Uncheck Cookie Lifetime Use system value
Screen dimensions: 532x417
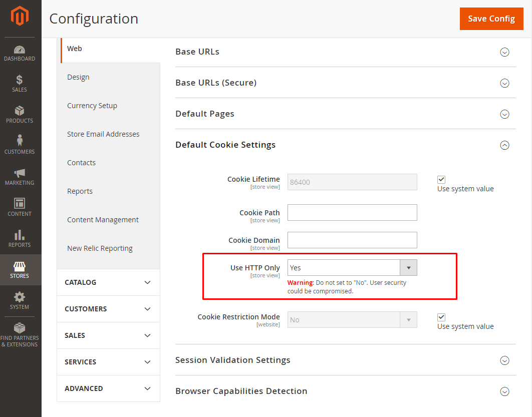pyautogui.click(x=441, y=179)
